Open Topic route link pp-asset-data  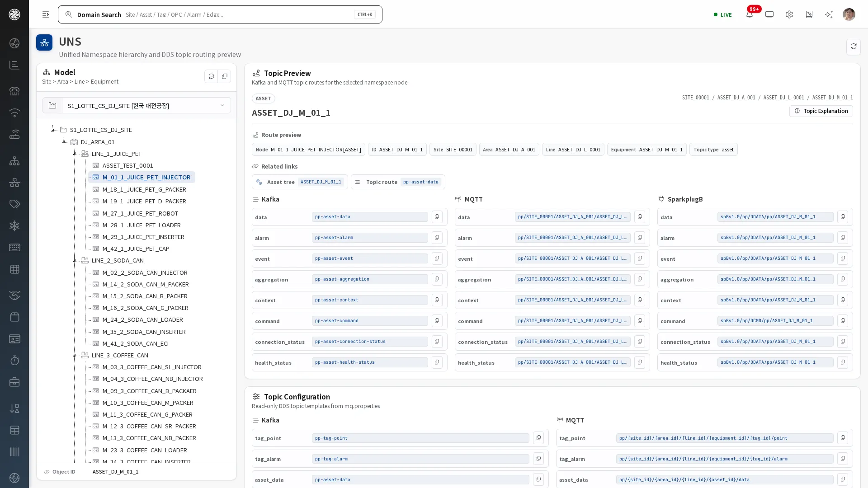(x=398, y=182)
